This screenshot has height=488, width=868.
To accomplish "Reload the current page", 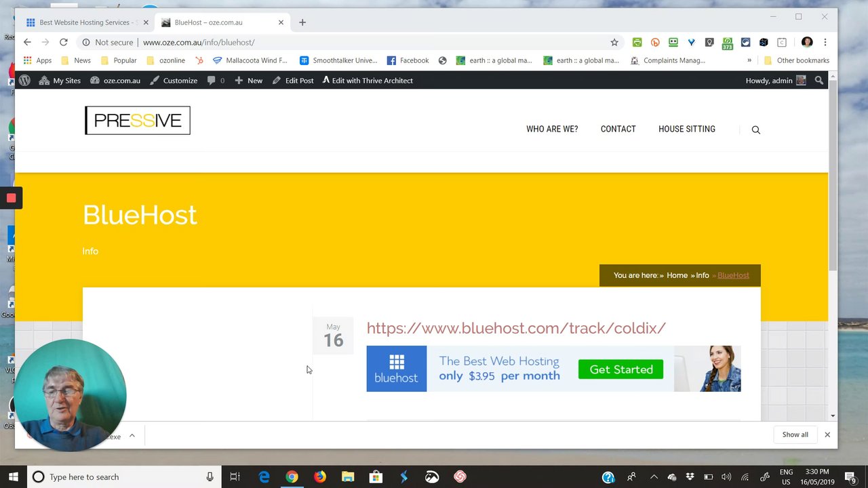I will point(63,42).
